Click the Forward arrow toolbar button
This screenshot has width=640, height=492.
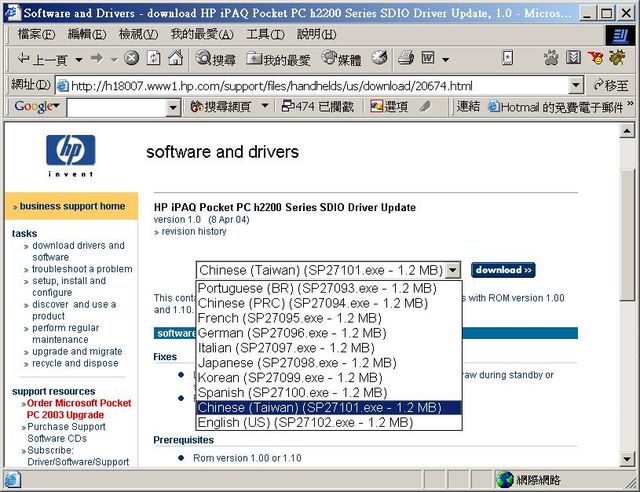[97, 58]
